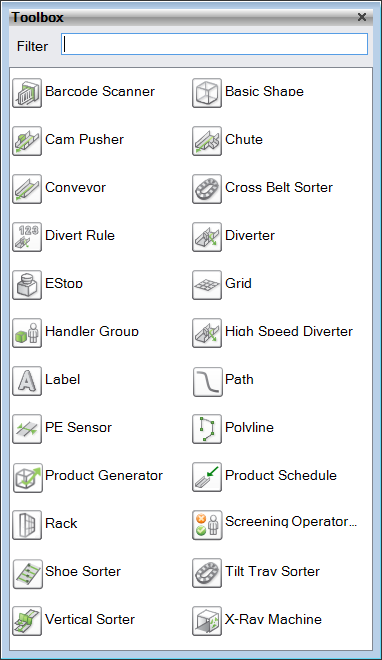This screenshot has height=660, width=382.
Task: Choose the Path curve icon
Action: (207, 381)
